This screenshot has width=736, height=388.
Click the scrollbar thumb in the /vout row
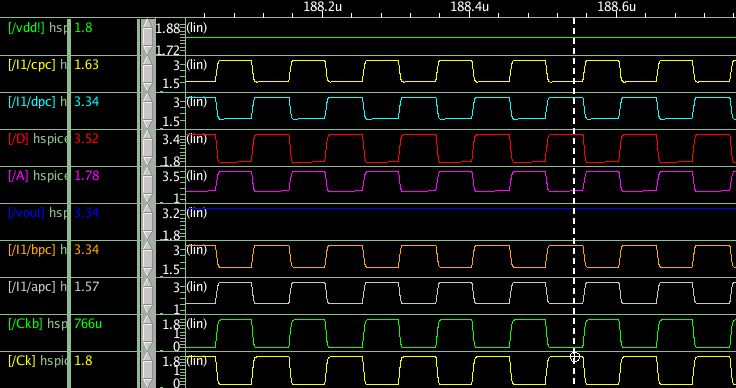(x=147, y=222)
